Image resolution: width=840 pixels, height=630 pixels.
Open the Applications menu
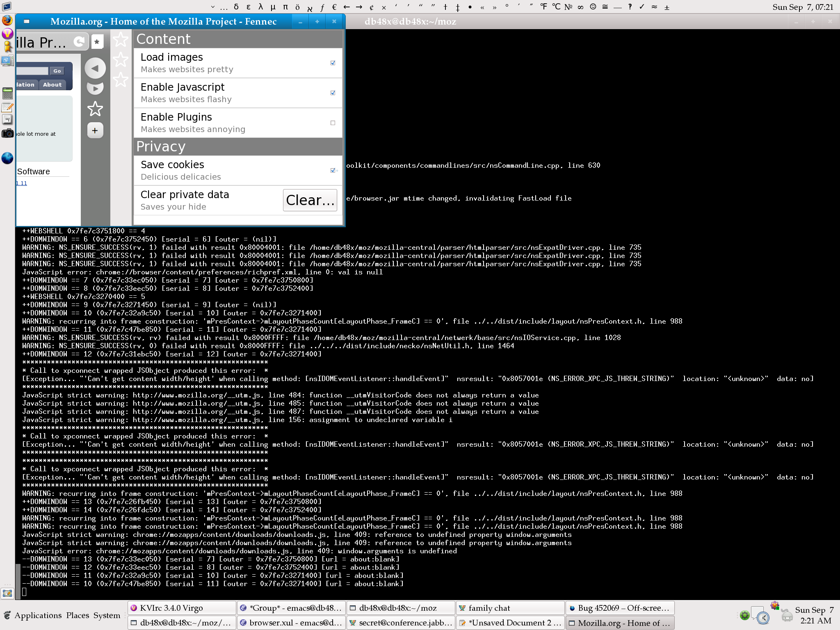[38, 615]
